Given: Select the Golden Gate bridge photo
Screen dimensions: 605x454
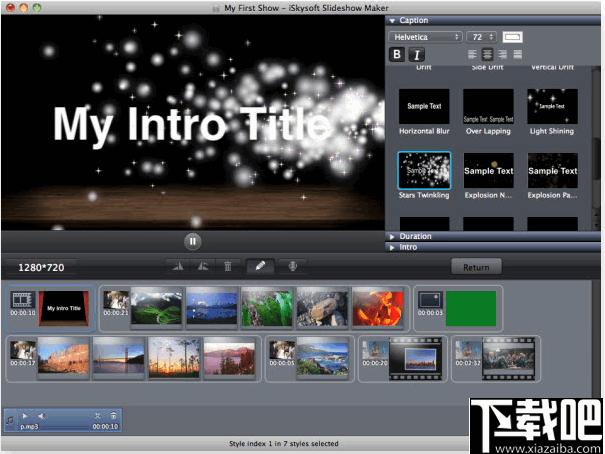Looking at the screenshot, I should [x=119, y=357].
